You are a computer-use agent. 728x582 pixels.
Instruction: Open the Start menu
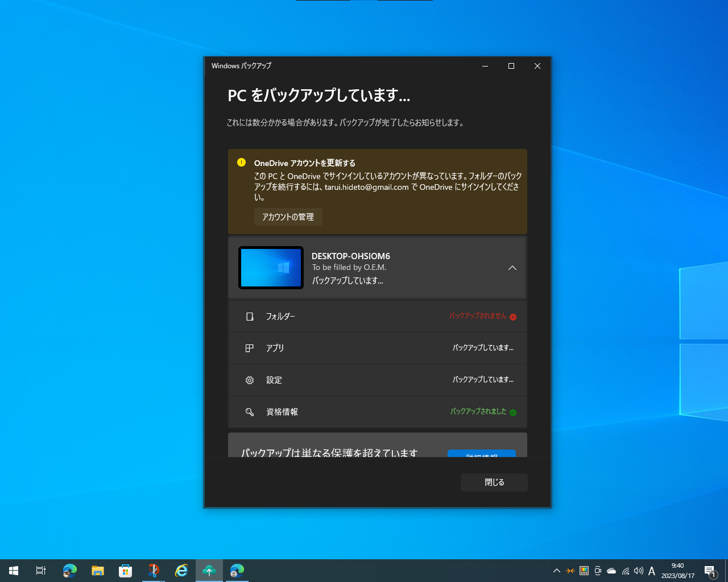[14, 570]
